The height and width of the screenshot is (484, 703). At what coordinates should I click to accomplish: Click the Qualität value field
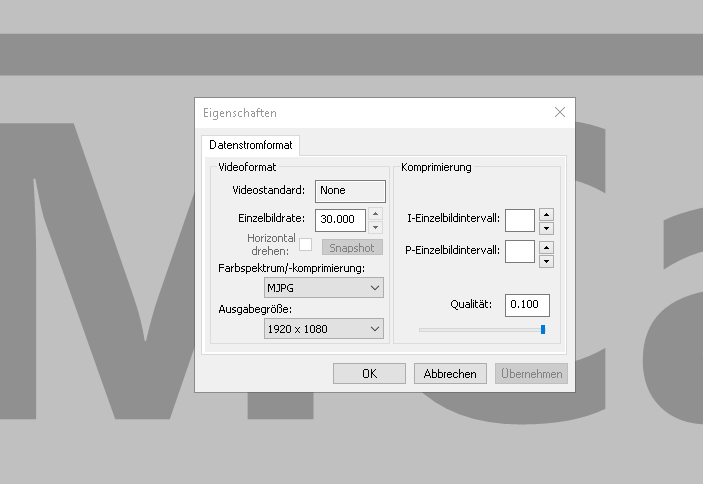tap(527, 305)
